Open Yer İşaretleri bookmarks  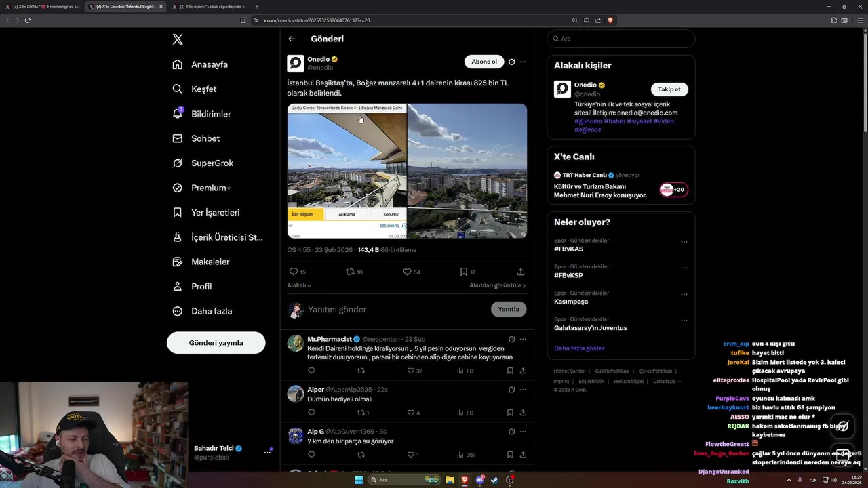205,212
